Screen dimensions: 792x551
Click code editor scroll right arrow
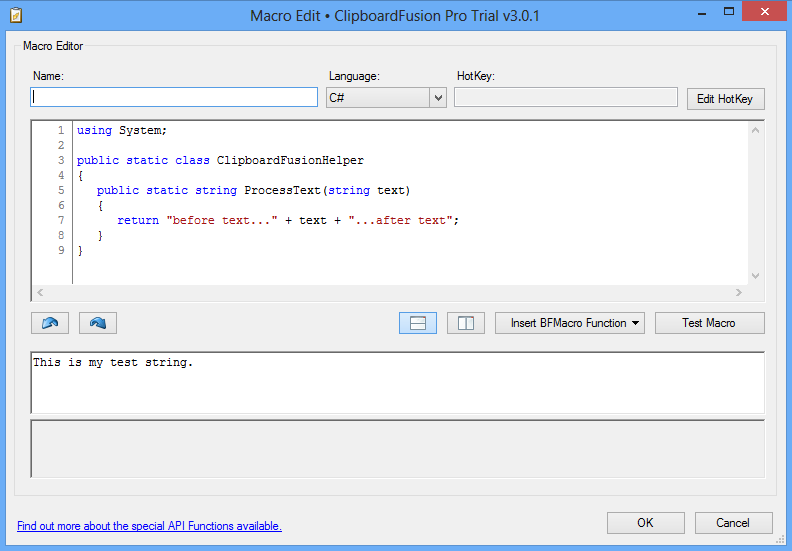(739, 292)
